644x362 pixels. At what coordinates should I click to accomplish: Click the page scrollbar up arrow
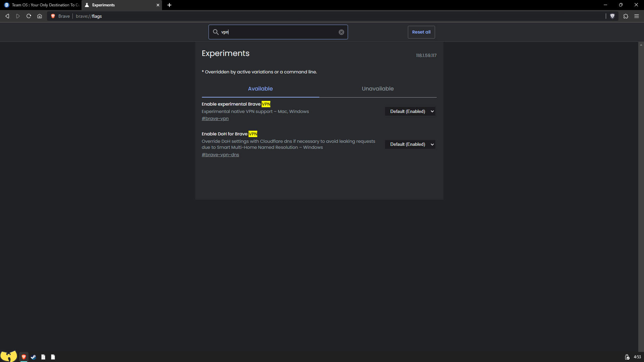pyautogui.click(x=641, y=45)
